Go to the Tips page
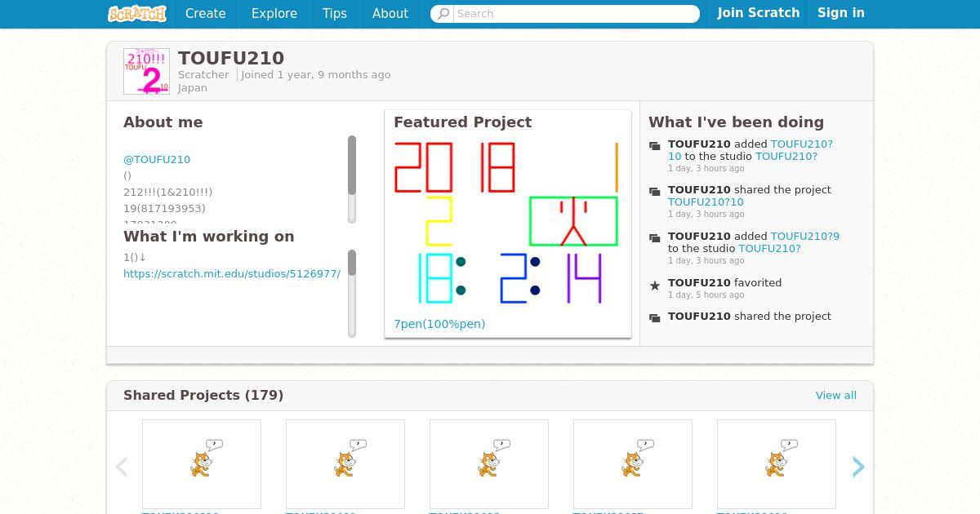 (335, 14)
